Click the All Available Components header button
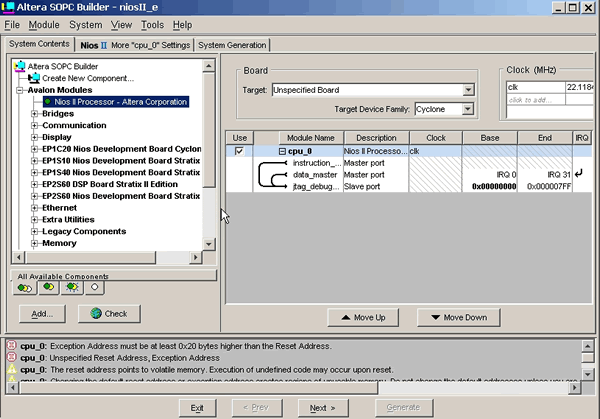Image resolution: width=600 pixels, height=419 pixels. [114, 276]
